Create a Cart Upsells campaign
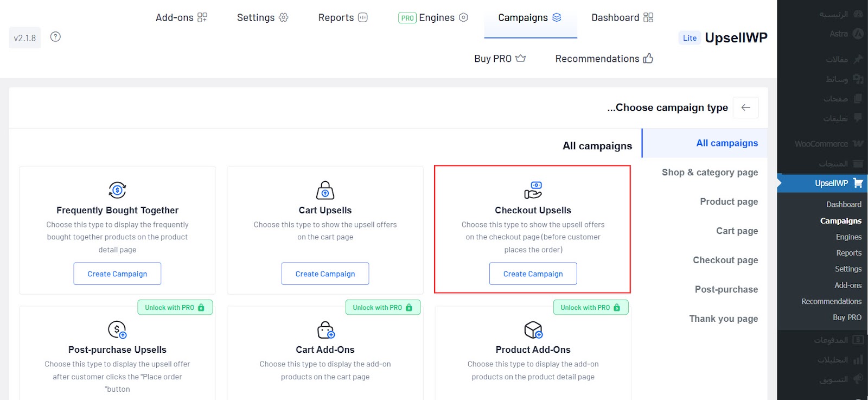The width and height of the screenshot is (868, 400). [x=325, y=274]
